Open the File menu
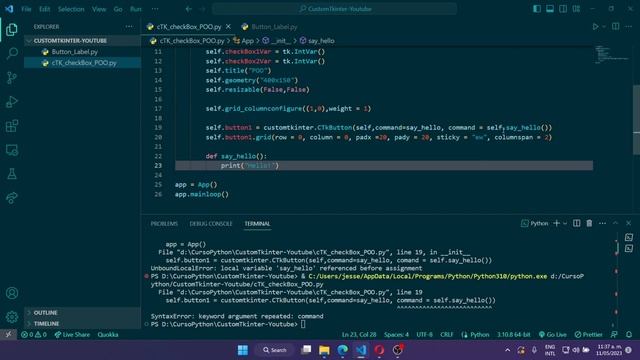Viewport: 640px width, 360px height. [26, 9]
